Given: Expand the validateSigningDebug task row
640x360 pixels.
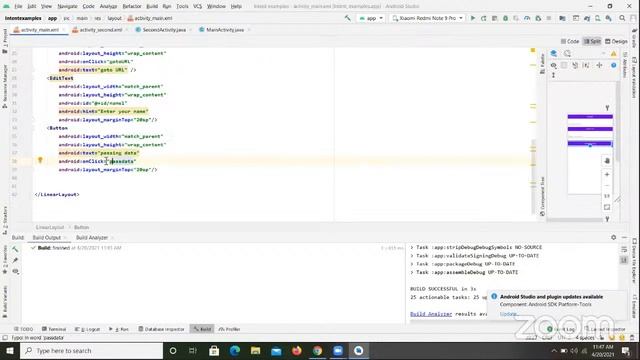Looking at the screenshot, I should [474, 256].
